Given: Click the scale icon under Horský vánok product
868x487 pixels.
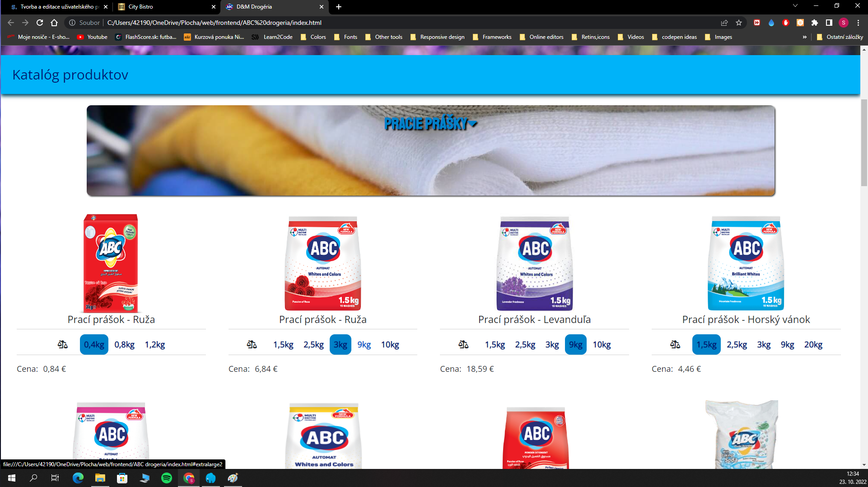Looking at the screenshot, I should (x=675, y=345).
